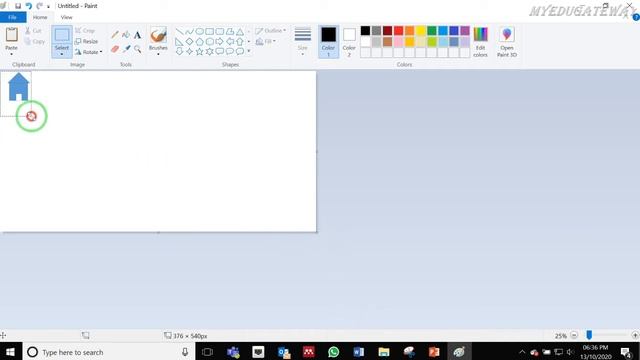This screenshot has height=360, width=640.
Task: Open Edit colors dialog
Action: 480,42
